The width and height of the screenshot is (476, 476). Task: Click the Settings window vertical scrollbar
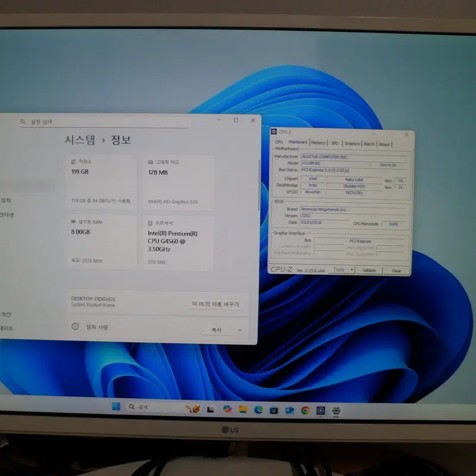click(259, 185)
